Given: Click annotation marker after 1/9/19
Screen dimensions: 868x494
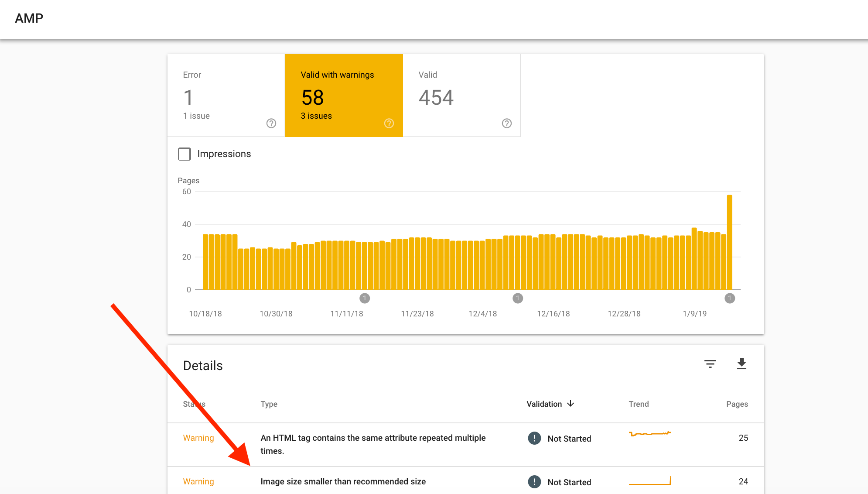Looking at the screenshot, I should pyautogui.click(x=730, y=298).
